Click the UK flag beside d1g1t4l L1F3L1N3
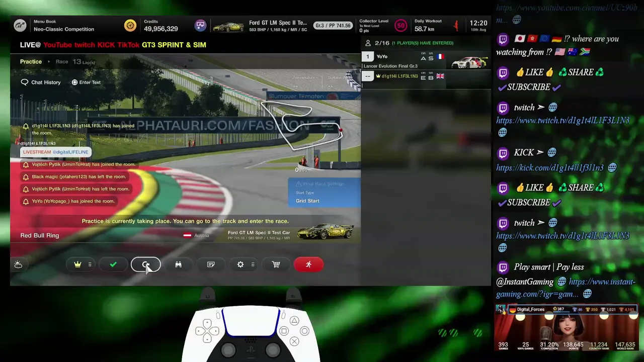 click(440, 76)
